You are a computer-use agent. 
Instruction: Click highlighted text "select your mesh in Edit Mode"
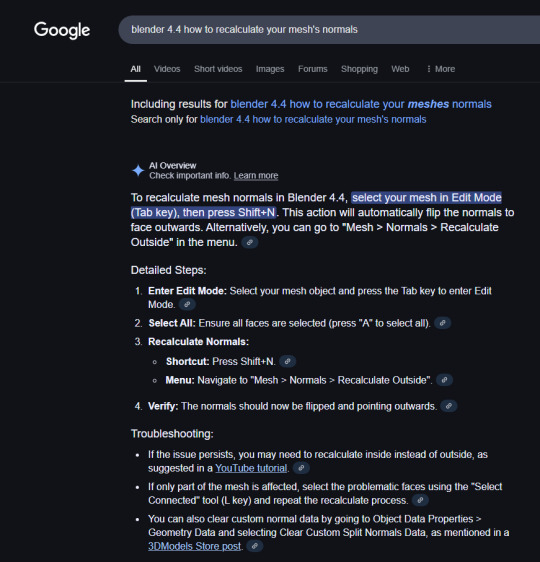pos(426,197)
